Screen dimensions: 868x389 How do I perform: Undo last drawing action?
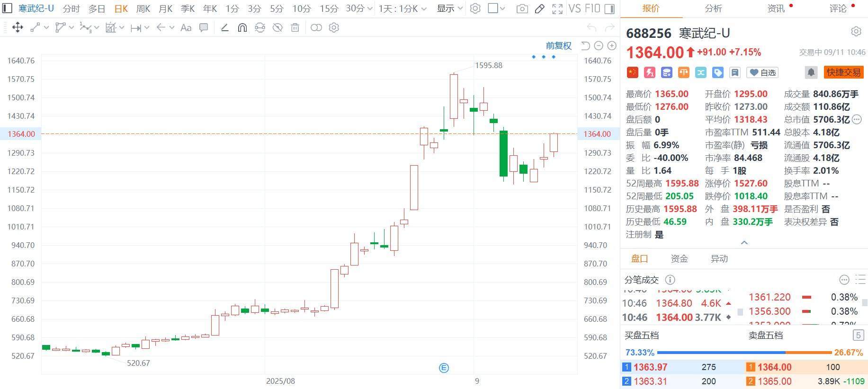click(591, 27)
